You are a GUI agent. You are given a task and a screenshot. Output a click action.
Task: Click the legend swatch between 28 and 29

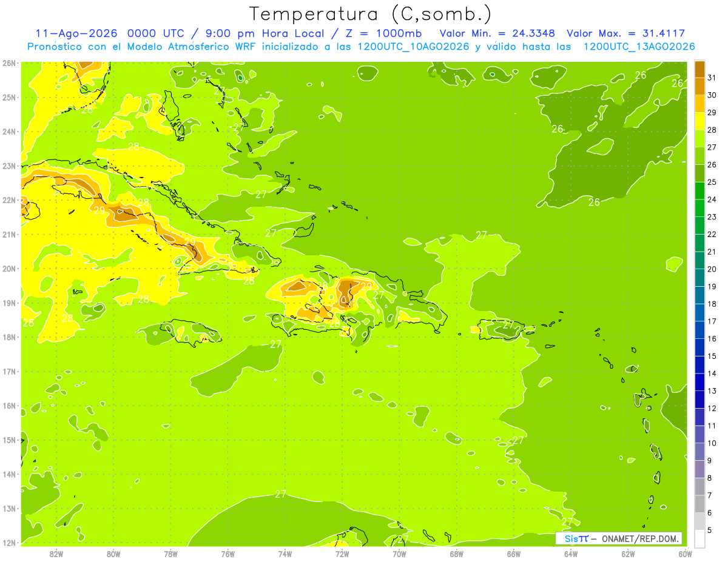tap(699, 121)
